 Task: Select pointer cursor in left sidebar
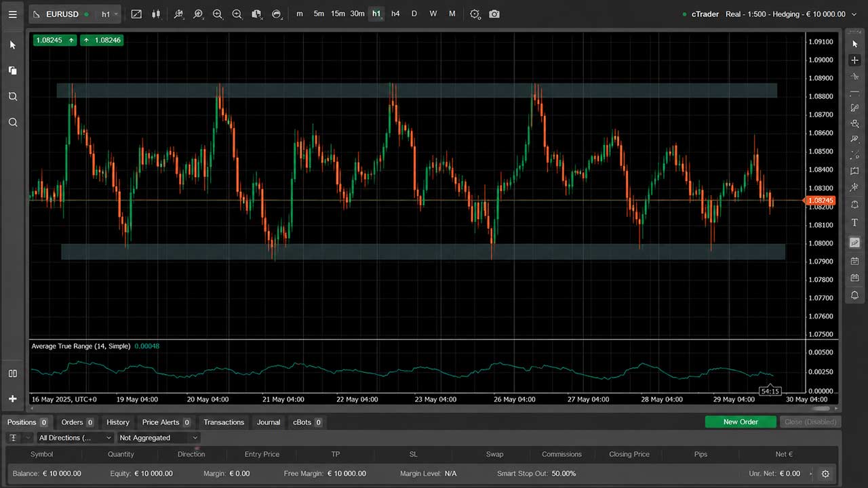point(12,45)
